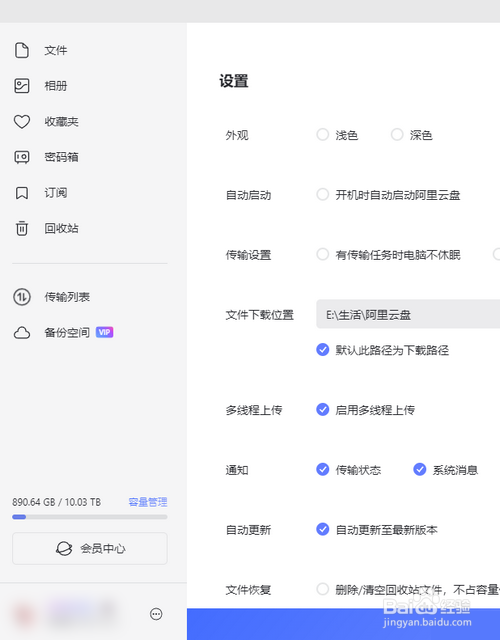Click the 自动启动 label
The width and height of the screenshot is (500, 640).
pyautogui.click(x=249, y=195)
